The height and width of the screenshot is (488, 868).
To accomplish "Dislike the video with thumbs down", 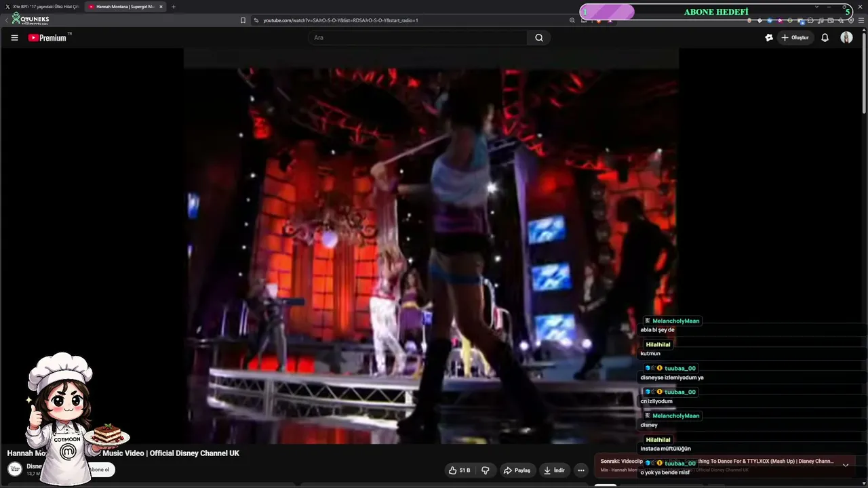I will (486, 470).
